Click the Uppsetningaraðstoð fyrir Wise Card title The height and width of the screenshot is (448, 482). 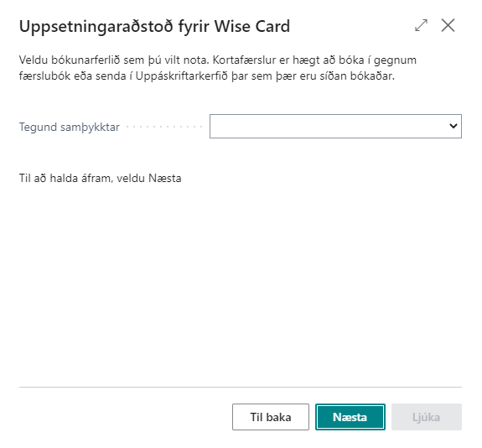click(154, 26)
